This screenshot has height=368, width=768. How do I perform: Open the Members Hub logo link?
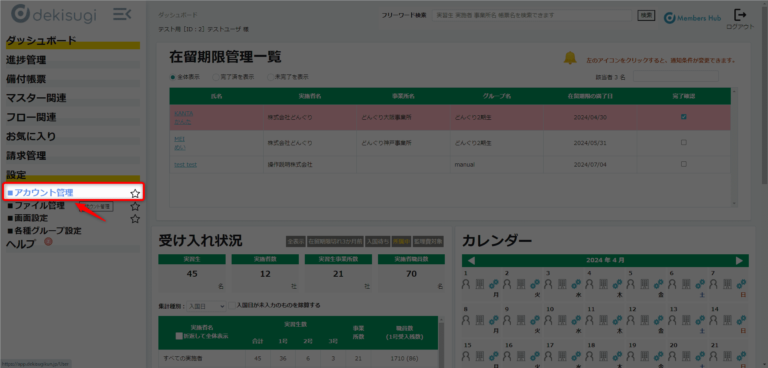click(x=692, y=18)
